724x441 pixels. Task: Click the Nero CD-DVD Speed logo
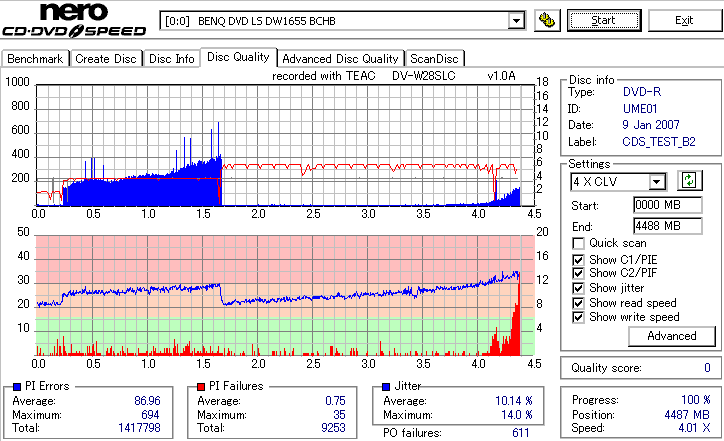pos(74,20)
